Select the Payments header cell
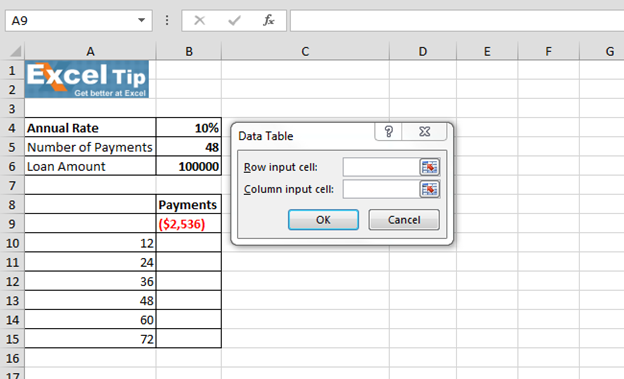The image size is (624, 379). coord(189,205)
